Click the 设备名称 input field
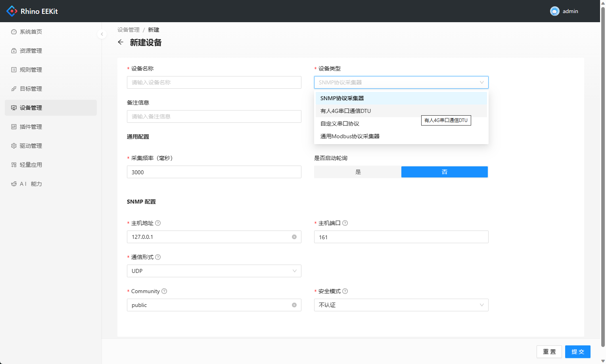This screenshot has width=606, height=364. pyautogui.click(x=214, y=82)
